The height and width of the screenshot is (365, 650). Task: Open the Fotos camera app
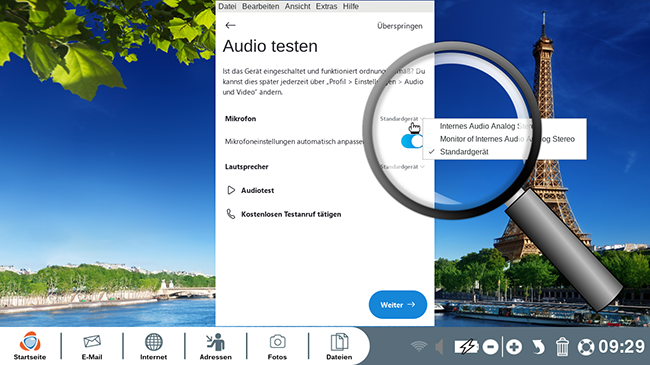pos(277,346)
